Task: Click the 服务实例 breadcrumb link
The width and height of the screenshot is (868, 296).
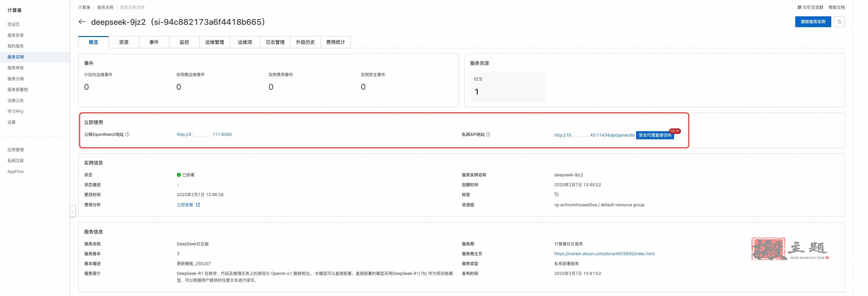Action: [x=105, y=7]
